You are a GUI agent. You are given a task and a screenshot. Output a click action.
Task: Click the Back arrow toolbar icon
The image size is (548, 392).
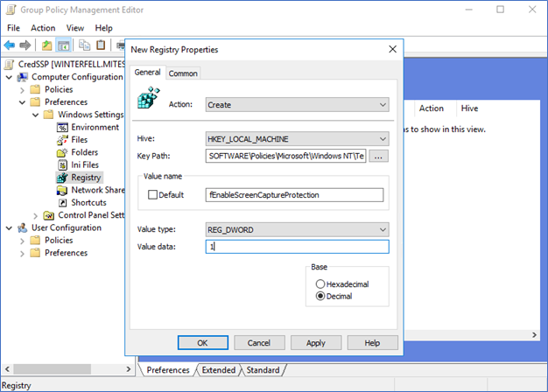[9, 45]
